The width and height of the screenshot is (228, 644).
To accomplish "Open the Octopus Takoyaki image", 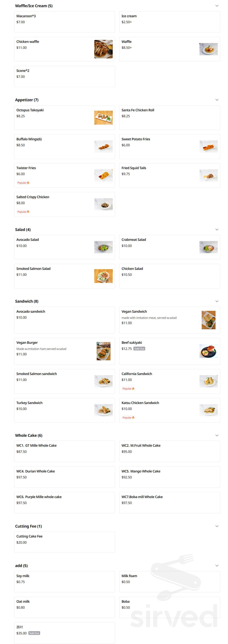I will [x=103, y=117].
